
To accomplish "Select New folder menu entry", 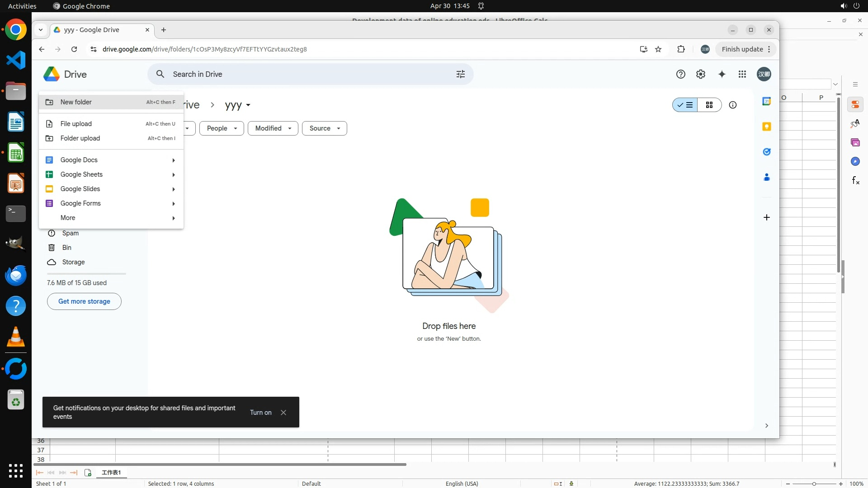I will point(76,102).
